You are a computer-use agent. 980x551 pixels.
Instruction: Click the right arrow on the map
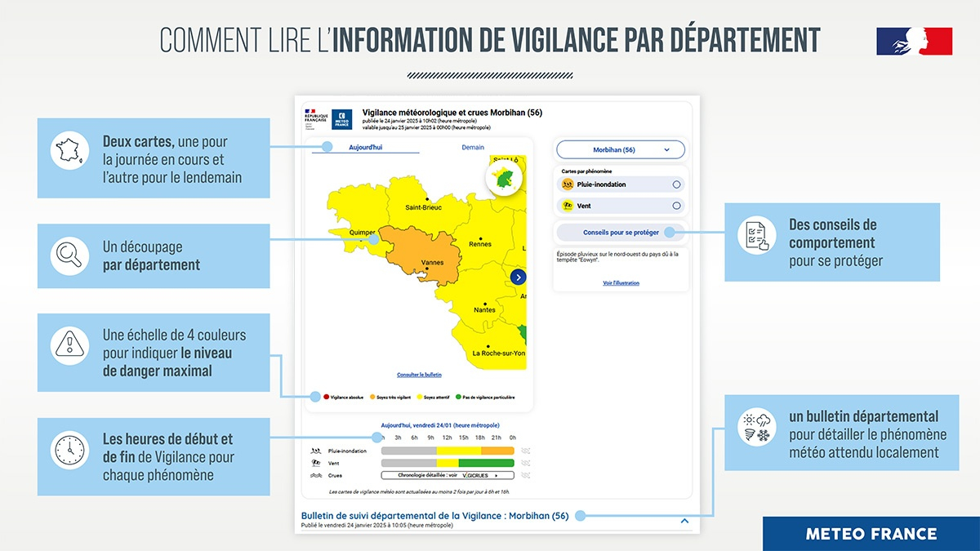click(x=517, y=278)
